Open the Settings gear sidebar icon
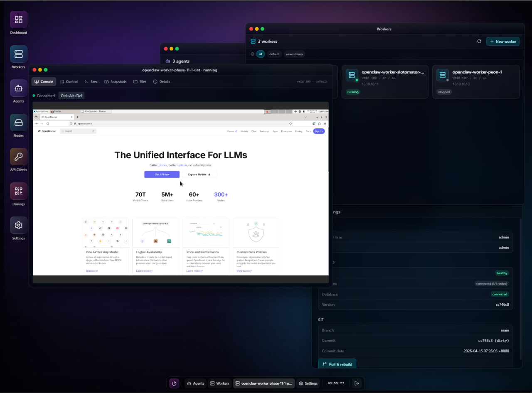Screen dimensions: 532x393 19,225
